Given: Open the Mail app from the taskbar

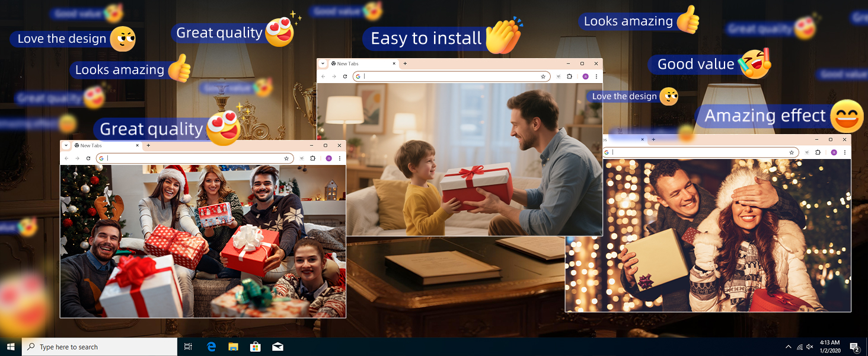Looking at the screenshot, I should point(277,347).
